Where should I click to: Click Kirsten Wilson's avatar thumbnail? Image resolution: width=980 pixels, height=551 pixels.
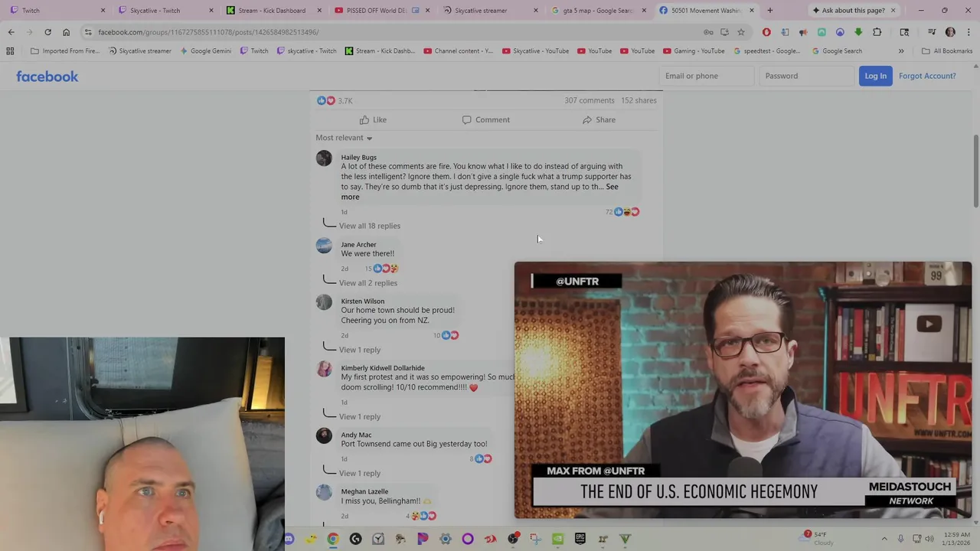click(324, 302)
